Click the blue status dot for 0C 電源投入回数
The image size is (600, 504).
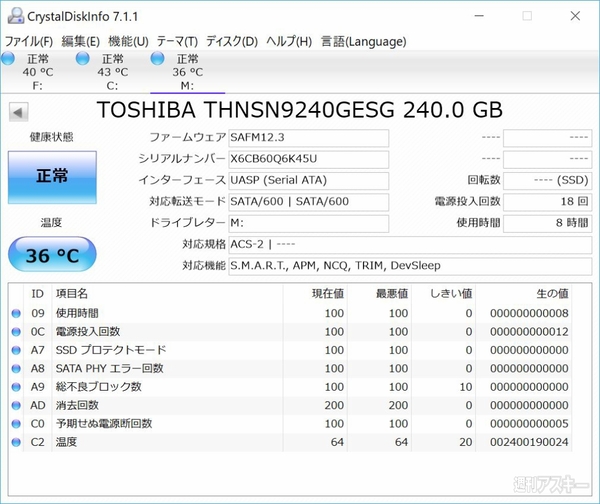(x=16, y=332)
